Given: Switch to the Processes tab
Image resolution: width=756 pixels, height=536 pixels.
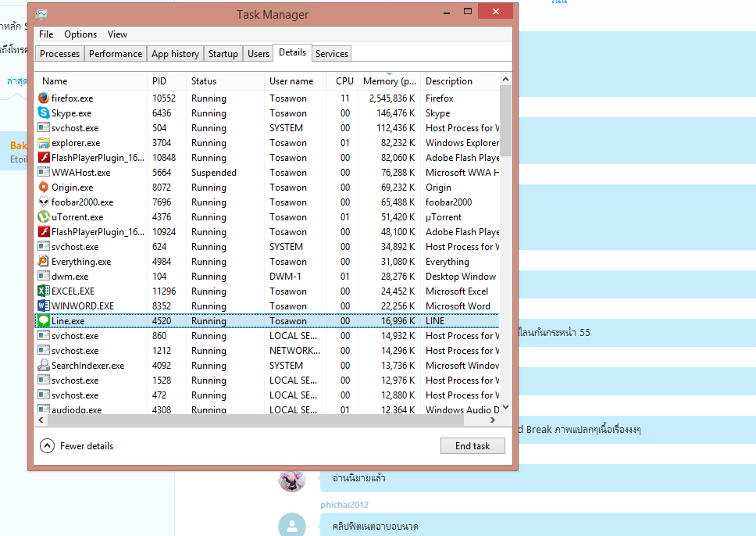Looking at the screenshot, I should [60, 54].
